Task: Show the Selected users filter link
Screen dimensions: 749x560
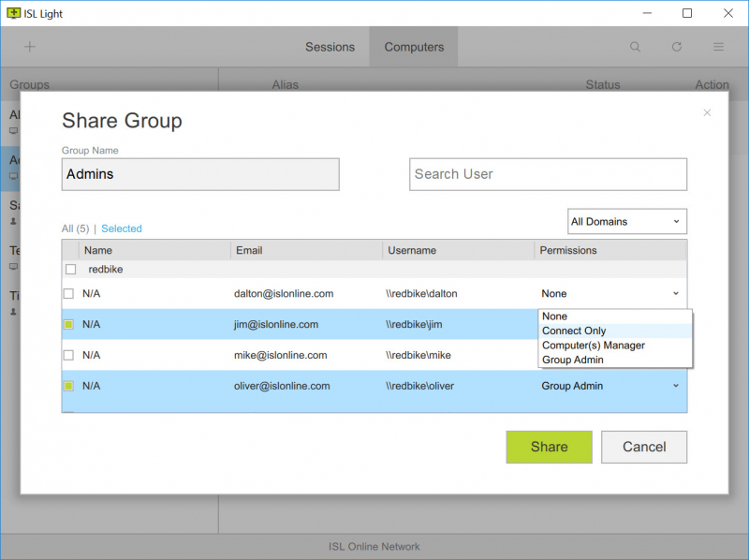Action: click(122, 228)
